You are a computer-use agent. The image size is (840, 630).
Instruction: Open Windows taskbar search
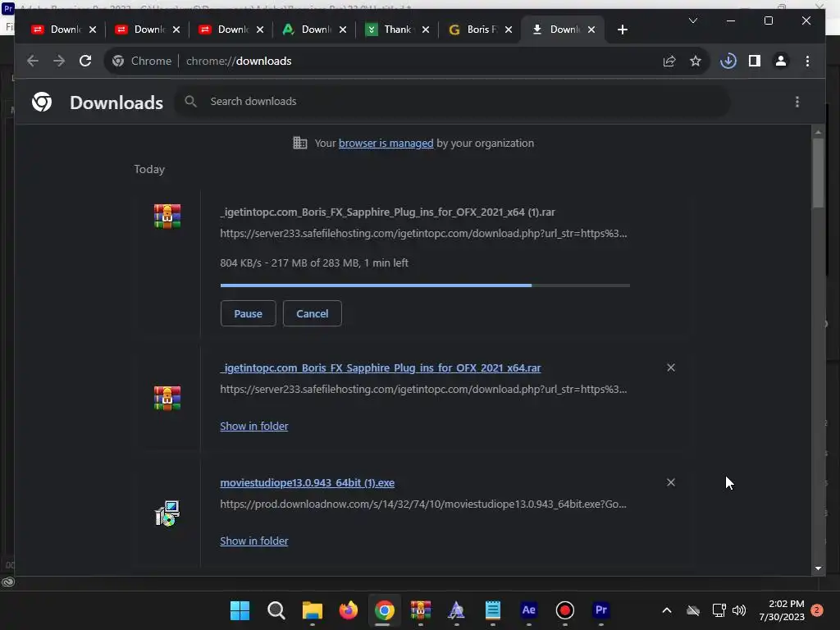pos(276,610)
